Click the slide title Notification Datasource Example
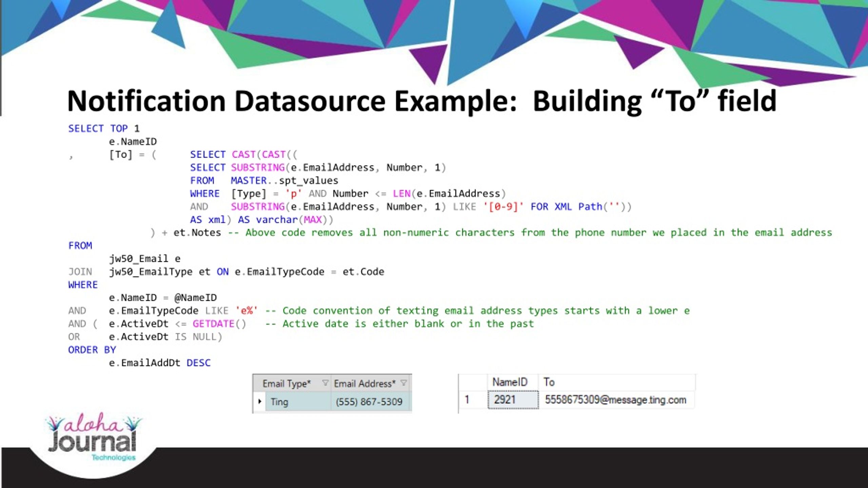The width and height of the screenshot is (868, 488). [x=422, y=101]
